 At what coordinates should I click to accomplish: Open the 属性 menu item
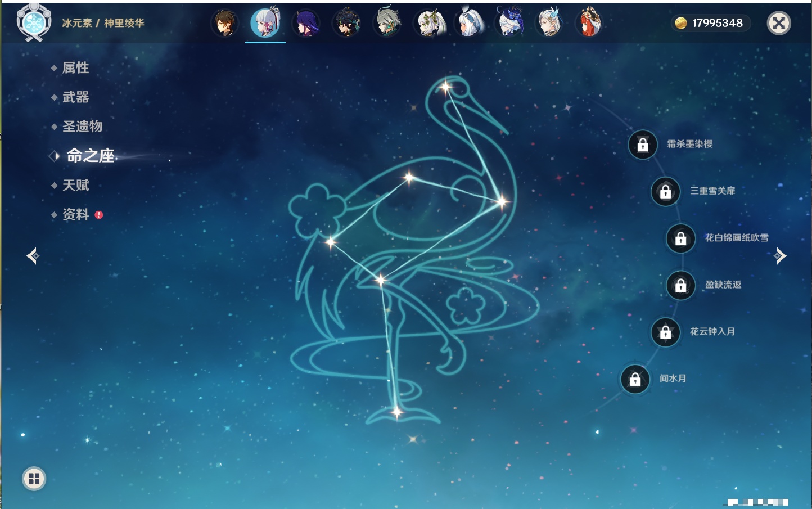pos(75,68)
